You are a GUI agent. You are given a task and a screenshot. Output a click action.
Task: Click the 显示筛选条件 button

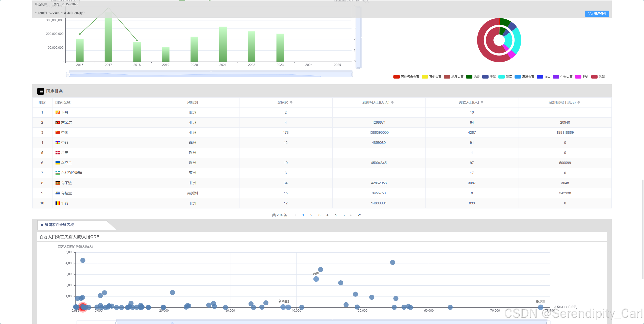tap(597, 14)
